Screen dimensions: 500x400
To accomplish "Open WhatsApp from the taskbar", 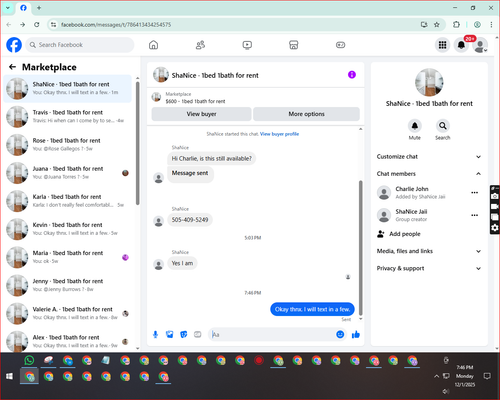I will tap(29, 360).
